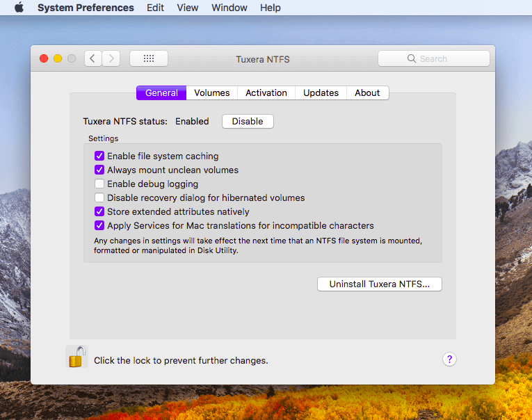Minimize the window with yellow button

coord(58,59)
